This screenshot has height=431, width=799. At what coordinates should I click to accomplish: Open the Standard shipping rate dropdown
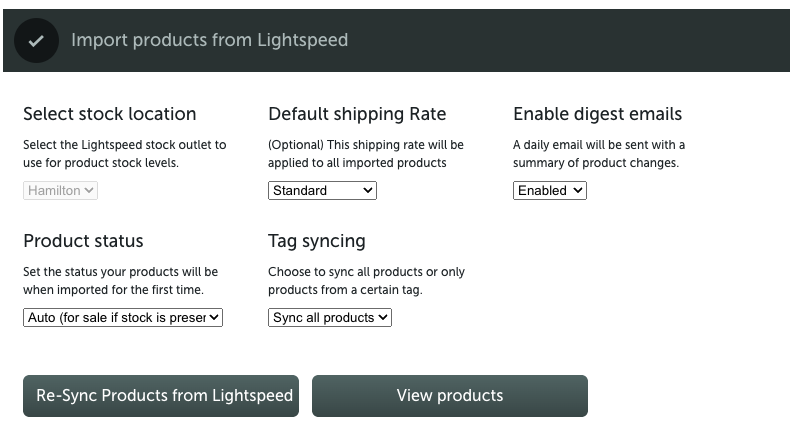[322, 191]
